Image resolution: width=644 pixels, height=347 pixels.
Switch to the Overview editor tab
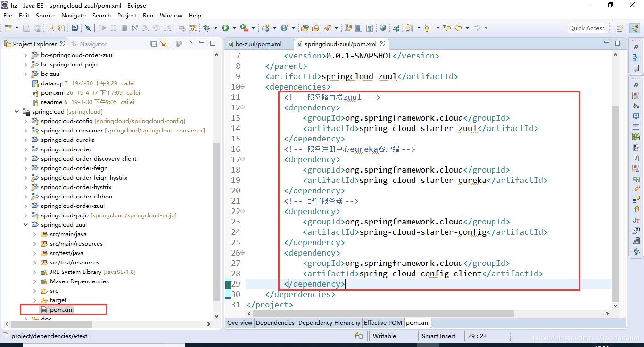pos(240,323)
